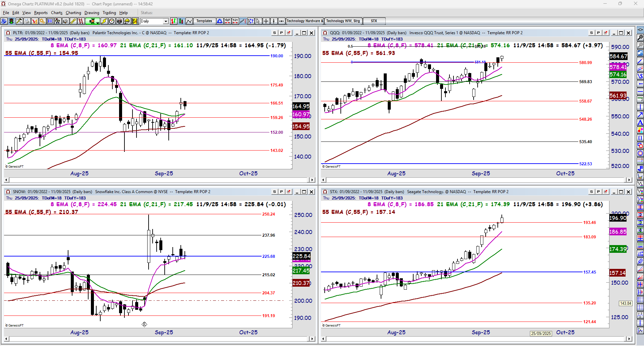
Task: Open the View menu
Action: point(26,13)
